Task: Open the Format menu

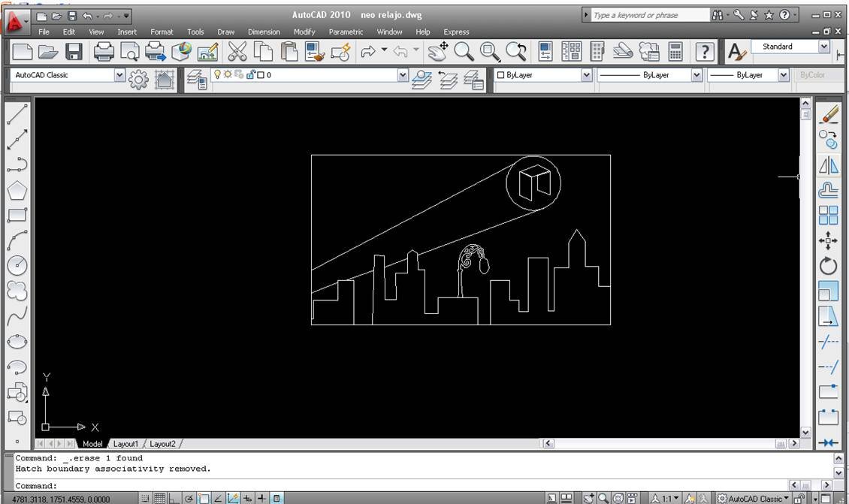Action: [x=162, y=32]
